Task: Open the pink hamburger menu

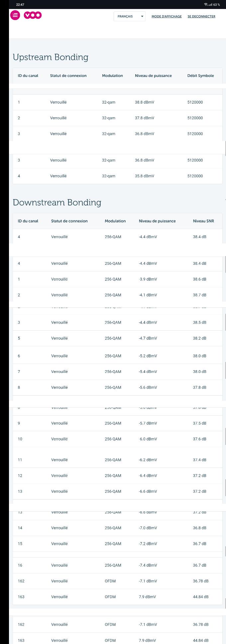Action: tap(15, 15)
